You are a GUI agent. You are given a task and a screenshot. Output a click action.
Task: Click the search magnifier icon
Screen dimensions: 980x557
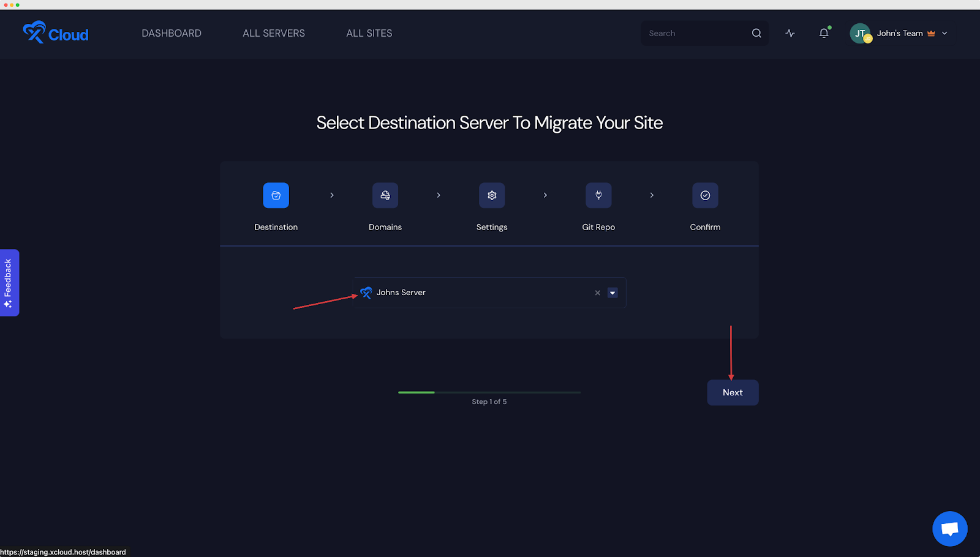click(x=756, y=33)
